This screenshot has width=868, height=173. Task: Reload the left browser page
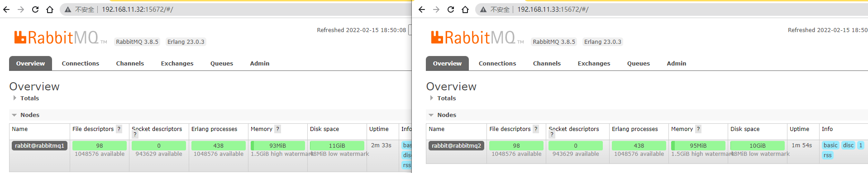[x=35, y=9]
